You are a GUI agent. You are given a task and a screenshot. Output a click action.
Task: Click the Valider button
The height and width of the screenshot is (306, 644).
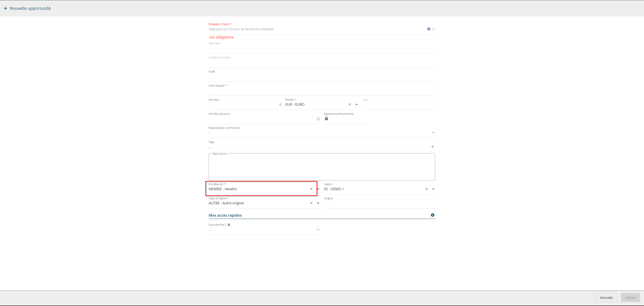630,297
